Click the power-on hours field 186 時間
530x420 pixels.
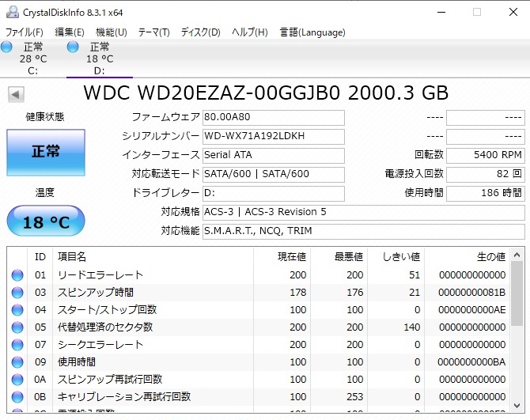click(486, 193)
